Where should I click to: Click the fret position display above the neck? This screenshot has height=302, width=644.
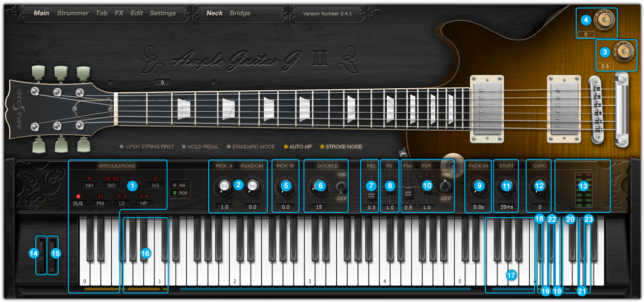(x=162, y=82)
